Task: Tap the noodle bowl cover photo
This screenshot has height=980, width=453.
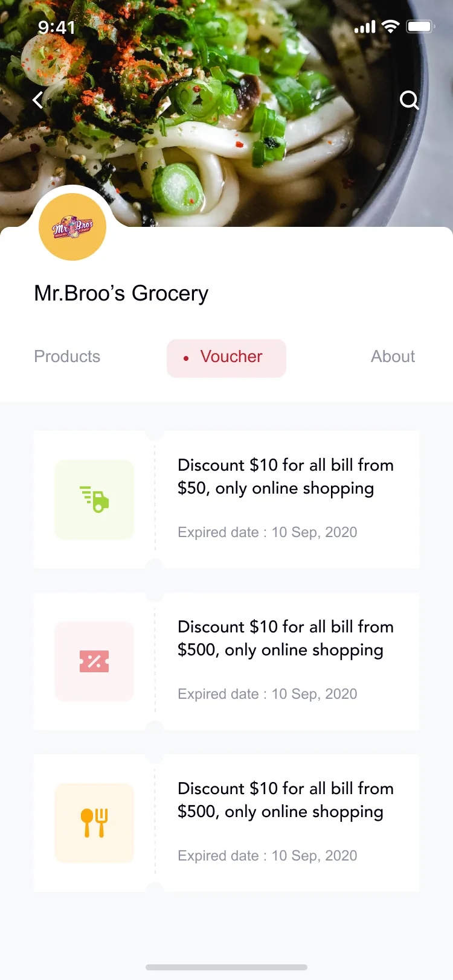Action: [x=226, y=113]
